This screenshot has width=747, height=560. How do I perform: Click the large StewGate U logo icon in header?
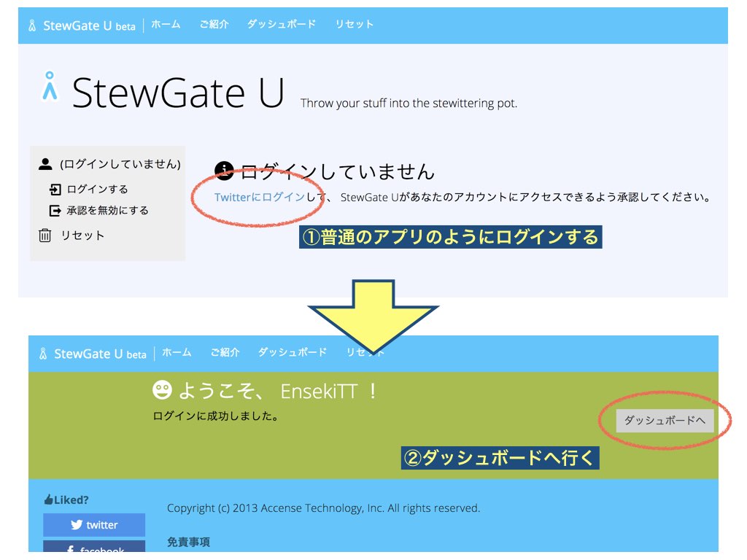tap(50, 86)
